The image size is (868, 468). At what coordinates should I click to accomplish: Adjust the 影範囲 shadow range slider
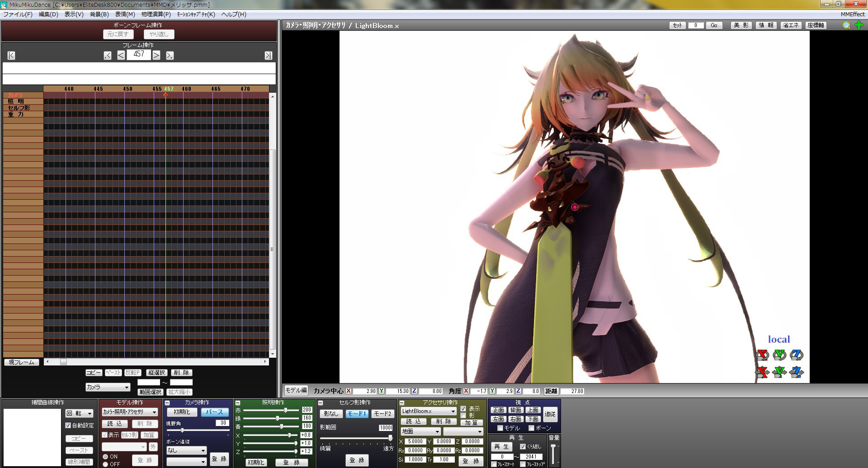[x=356, y=438]
